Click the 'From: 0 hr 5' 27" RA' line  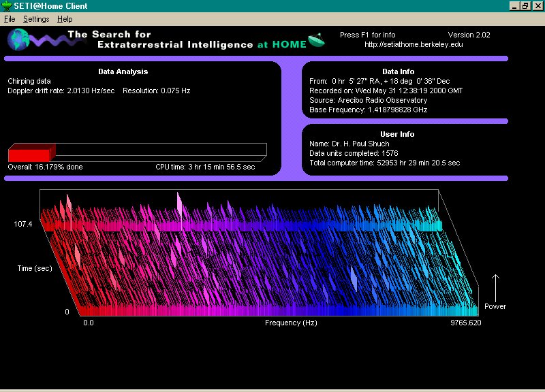click(x=379, y=81)
